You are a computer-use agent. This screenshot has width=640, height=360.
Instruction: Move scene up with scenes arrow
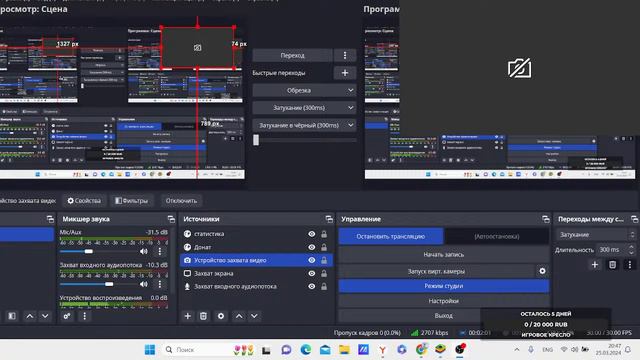30,316
